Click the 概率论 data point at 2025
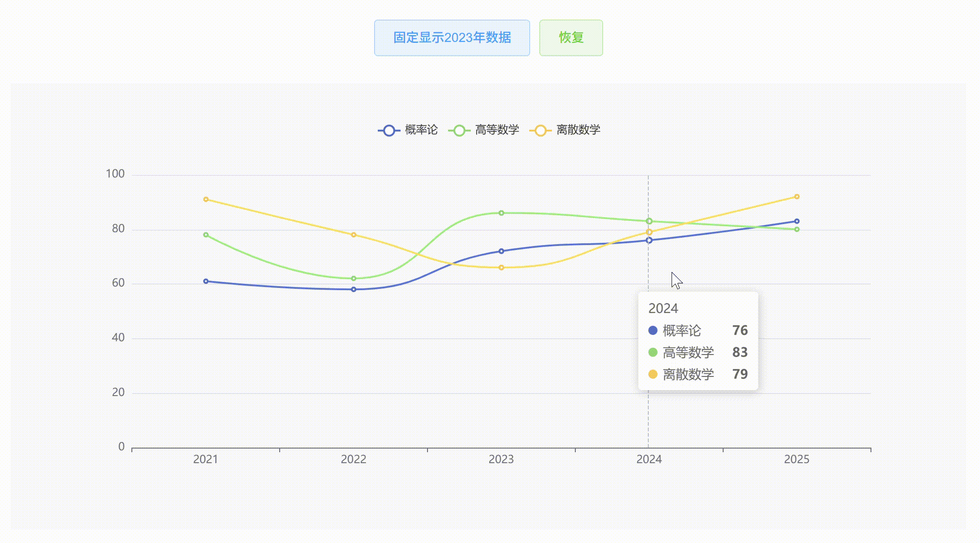Image resolution: width=980 pixels, height=543 pixels. click(x=797, y=221)
